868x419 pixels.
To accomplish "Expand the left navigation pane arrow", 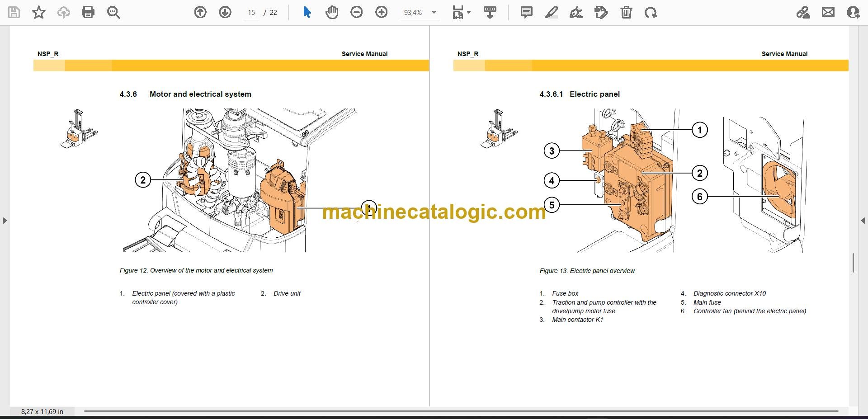I will [x=5, y=221].
